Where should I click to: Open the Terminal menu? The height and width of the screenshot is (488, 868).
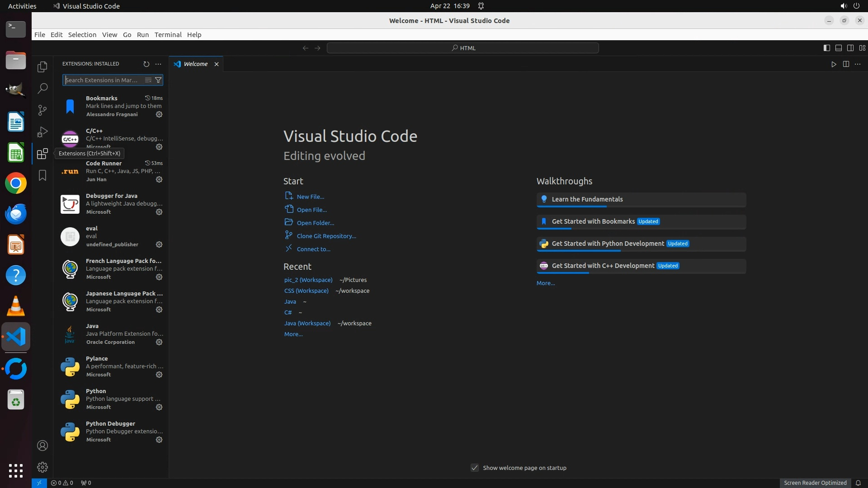(x=168, y=35)
